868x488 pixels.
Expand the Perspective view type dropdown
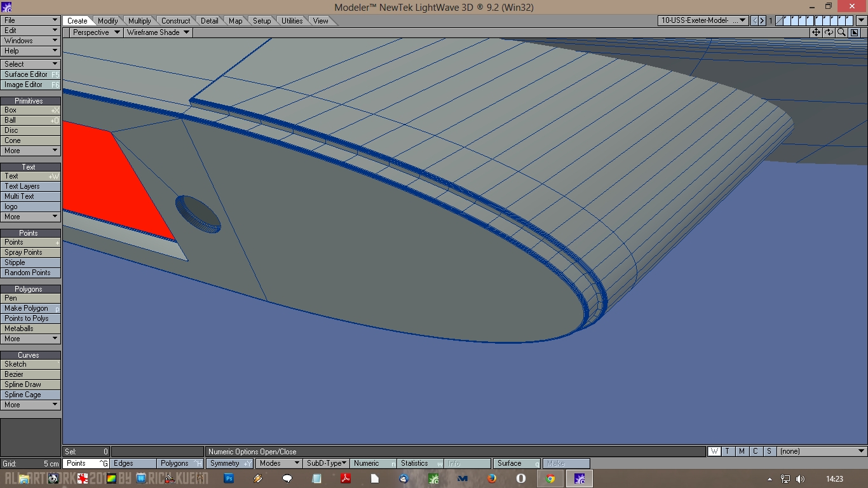tap(96, 32)
